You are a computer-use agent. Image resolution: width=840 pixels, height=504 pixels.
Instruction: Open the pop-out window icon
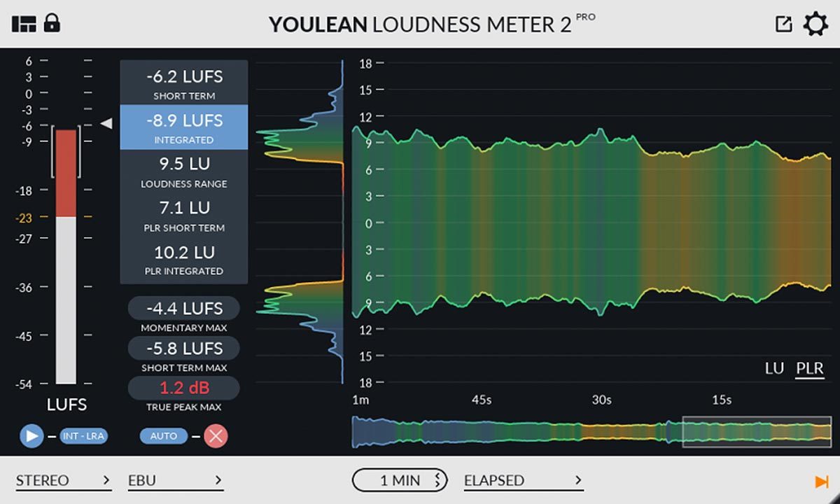tap(783, 24)
